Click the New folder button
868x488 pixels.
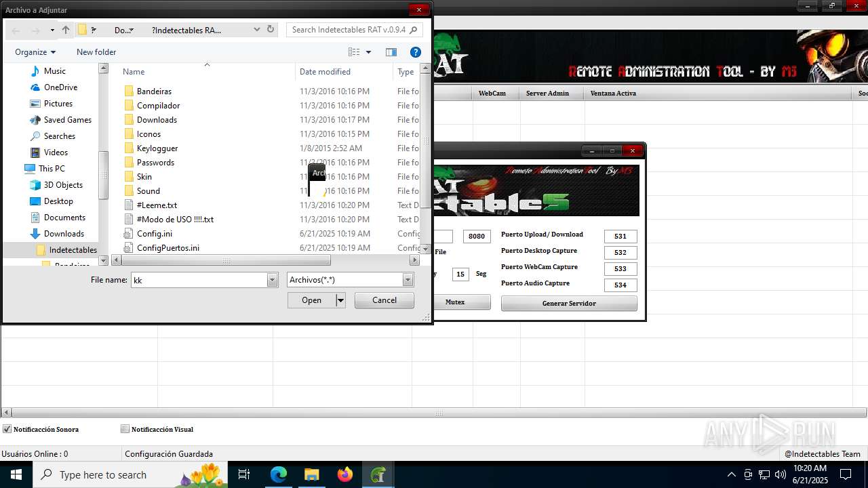[x=96, y=52]
